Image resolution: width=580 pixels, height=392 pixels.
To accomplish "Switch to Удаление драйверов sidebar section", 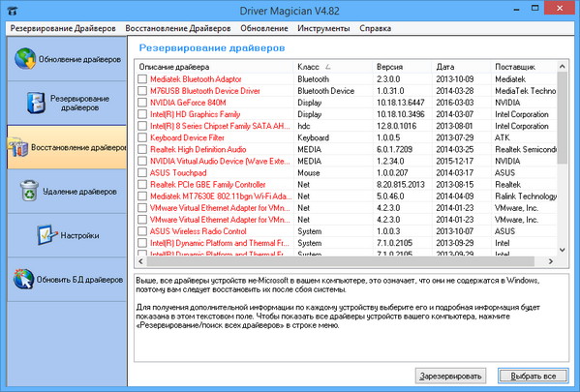I will [67, 192].
